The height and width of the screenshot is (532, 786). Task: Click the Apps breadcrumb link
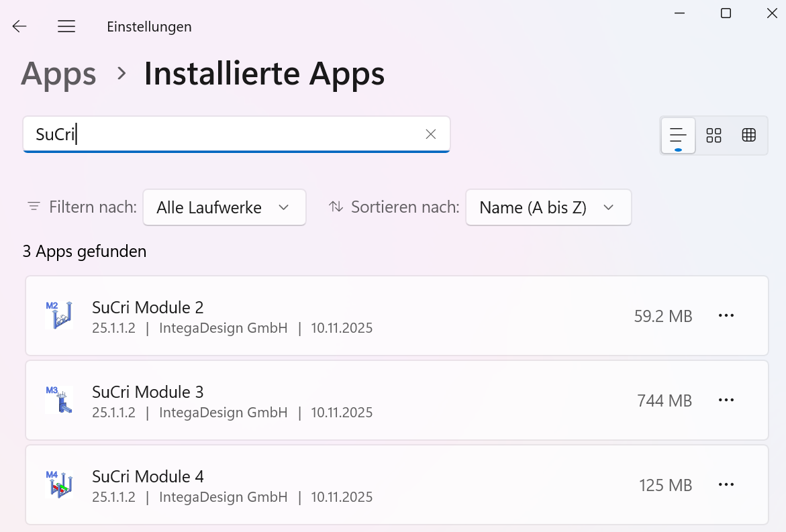click(x=58, y=74)
